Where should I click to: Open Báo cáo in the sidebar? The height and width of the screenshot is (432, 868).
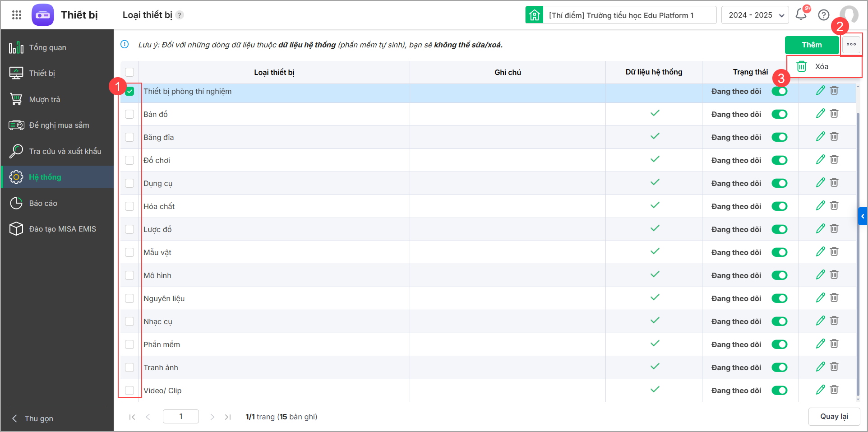[x=57, y=203]
